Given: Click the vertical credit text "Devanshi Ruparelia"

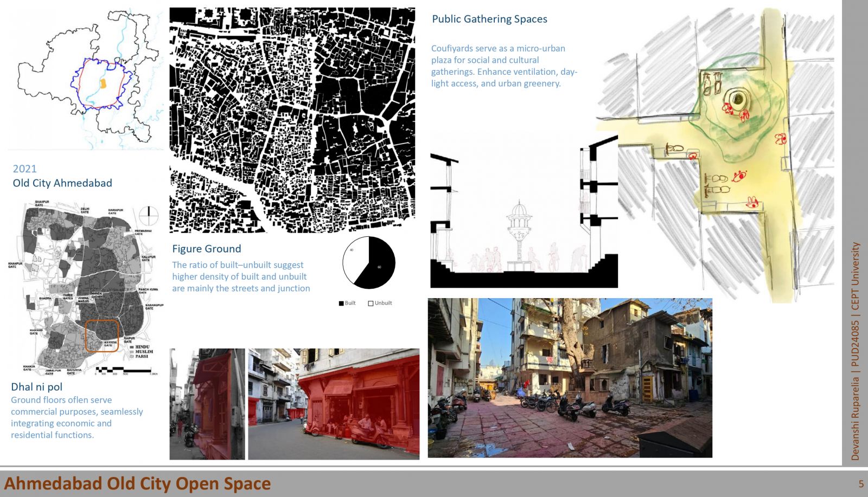Looking at the screenshot, I should (x=856, y=417).
